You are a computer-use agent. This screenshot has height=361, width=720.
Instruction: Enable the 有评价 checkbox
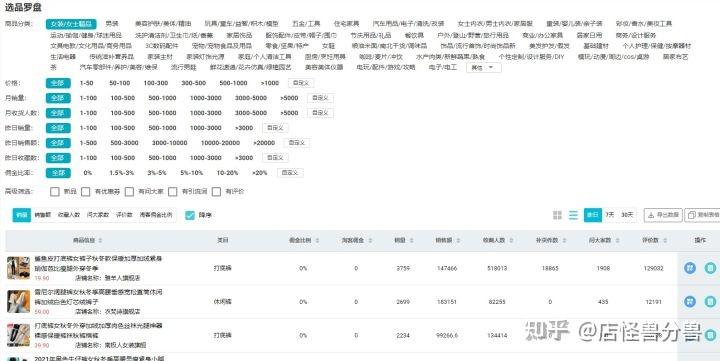click(216, 192)
